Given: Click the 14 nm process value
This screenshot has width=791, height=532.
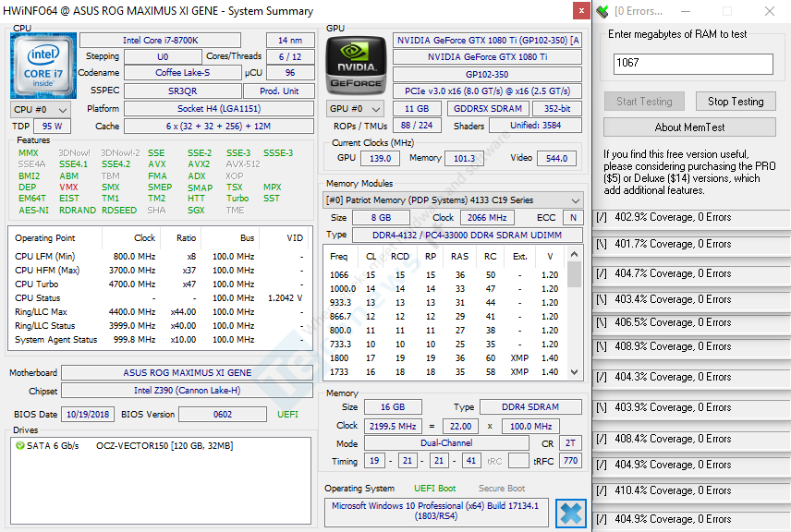Looking at the screenshot, I should (x=290, y=41).
